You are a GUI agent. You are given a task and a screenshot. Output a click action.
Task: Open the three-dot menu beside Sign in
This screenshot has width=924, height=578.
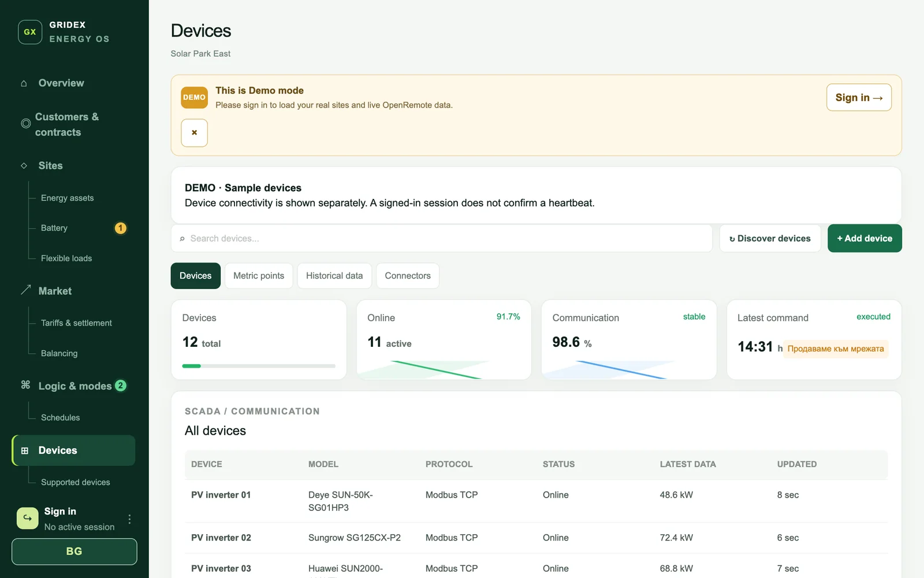point(129,519)
